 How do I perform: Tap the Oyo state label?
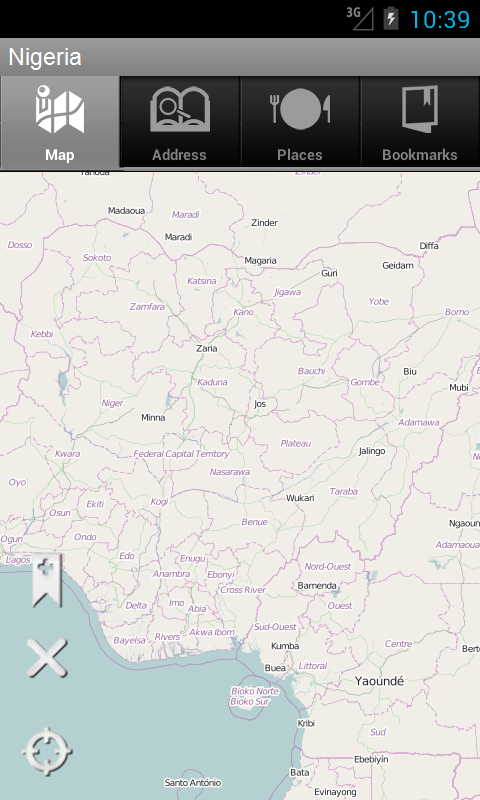pyautogui.click(x=17, y=482)
